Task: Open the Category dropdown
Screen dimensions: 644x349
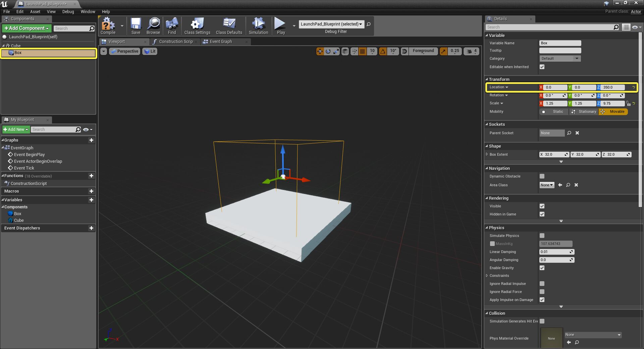Action: (x=559, y=59)
